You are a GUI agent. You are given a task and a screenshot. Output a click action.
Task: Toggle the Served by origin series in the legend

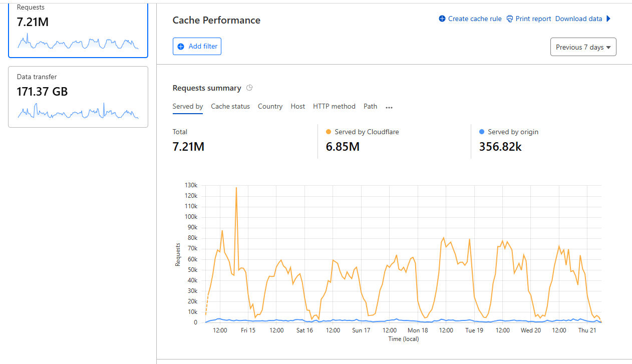(x=512, y=132)
